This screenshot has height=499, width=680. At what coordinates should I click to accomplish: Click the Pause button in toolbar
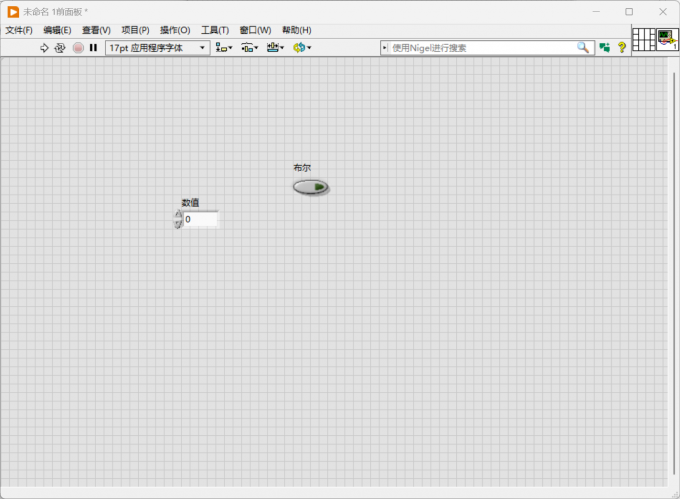(93, 48)
